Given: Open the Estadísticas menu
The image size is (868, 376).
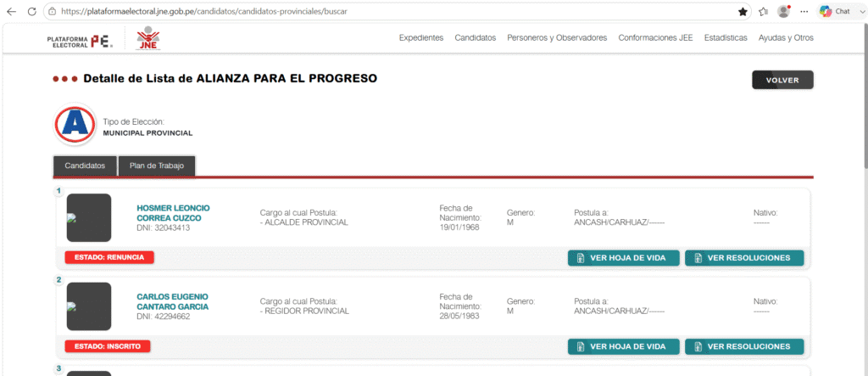Looking at the screenshot, I should [x=726, y=37].
